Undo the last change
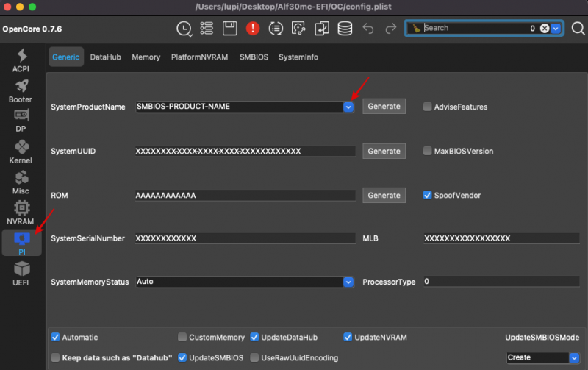 click(x=368, y=29)
